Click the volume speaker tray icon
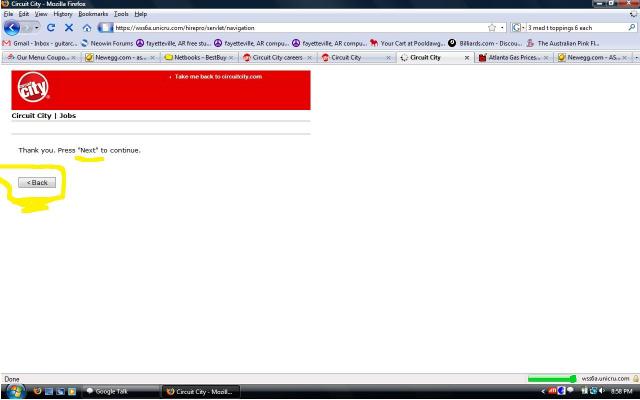This screenshot has height=400, width=640. pos(602,391)
